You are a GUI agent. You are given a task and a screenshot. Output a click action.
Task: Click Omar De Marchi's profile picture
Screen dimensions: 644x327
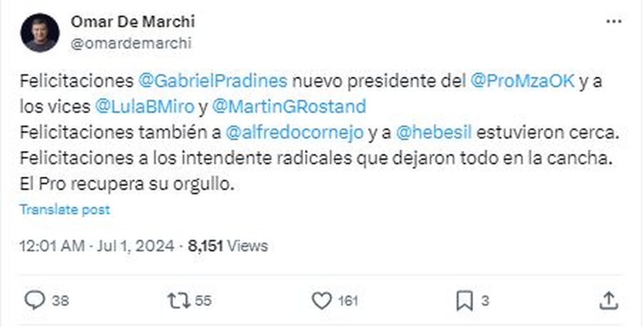point(39,33)
